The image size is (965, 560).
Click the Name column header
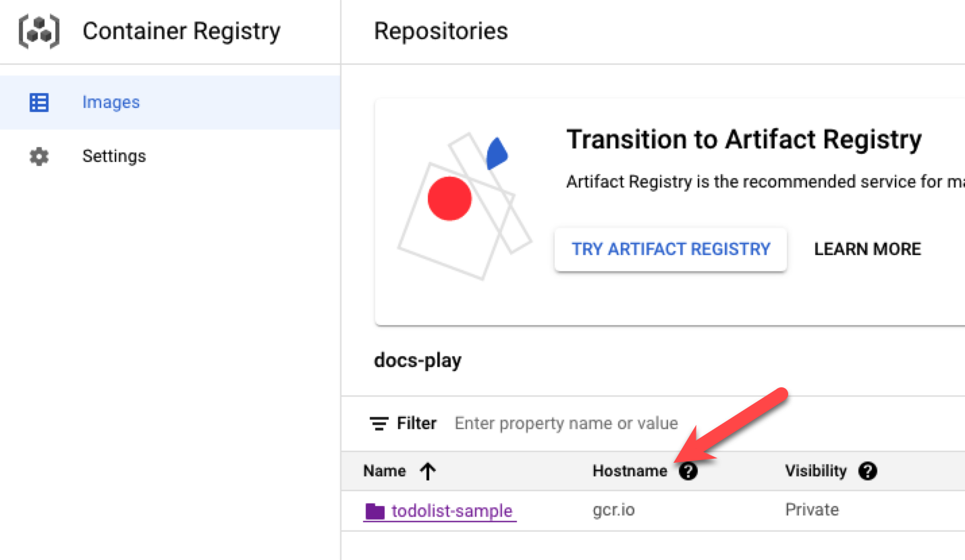pos(385,471)
